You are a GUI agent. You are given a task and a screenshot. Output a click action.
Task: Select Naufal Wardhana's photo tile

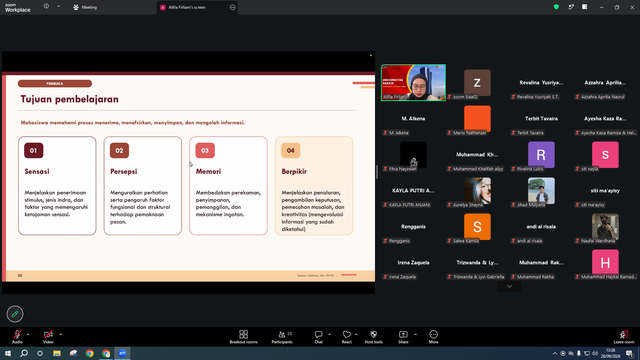(x=605, y=227)
